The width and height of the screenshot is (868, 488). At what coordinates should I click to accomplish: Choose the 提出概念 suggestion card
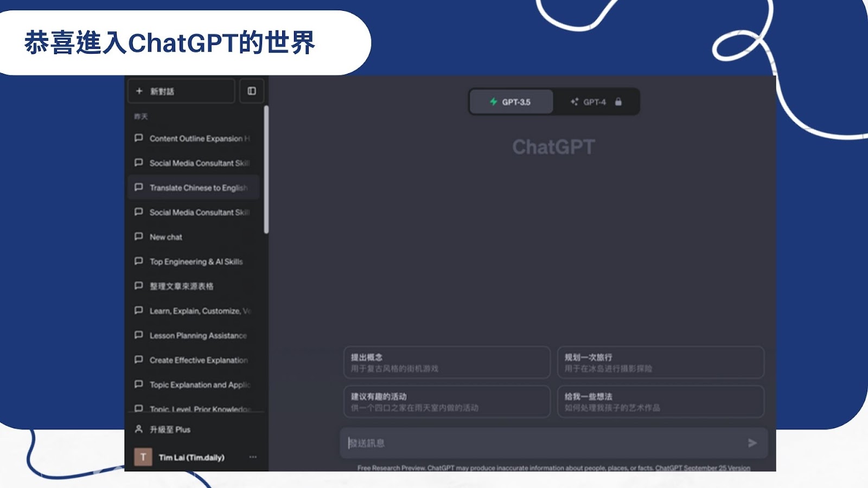coord(447,362)
